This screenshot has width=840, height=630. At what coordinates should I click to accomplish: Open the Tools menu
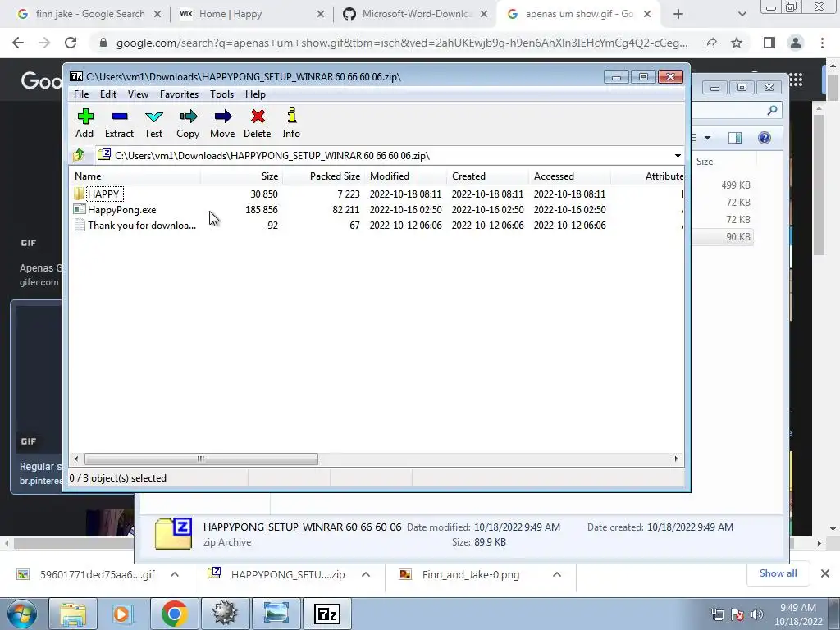point(221,94)
